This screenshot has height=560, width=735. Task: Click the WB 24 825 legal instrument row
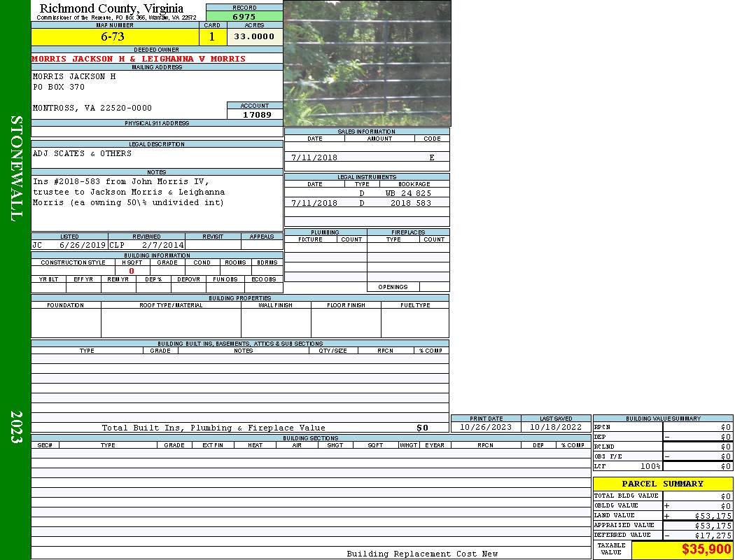pyautogui.click(x=367, y=192)
